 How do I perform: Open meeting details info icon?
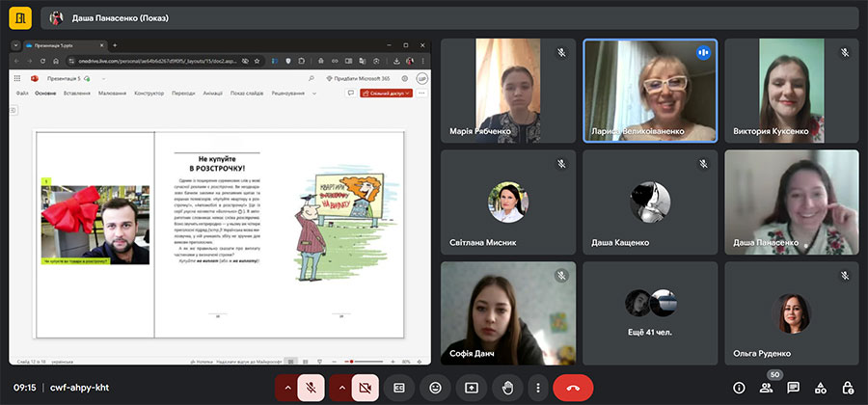click(739, 388)
